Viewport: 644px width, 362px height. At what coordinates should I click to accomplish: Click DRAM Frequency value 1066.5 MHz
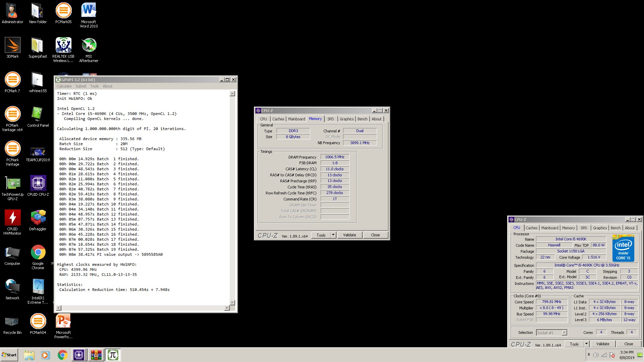click(335, 157)
